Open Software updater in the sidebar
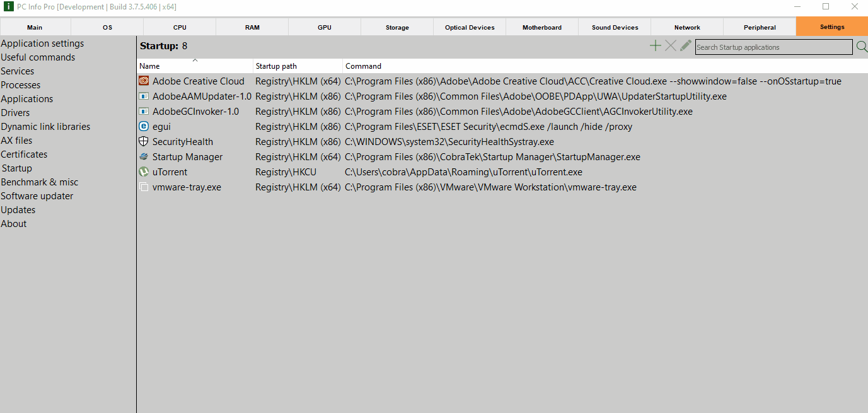 coord(37,196)
